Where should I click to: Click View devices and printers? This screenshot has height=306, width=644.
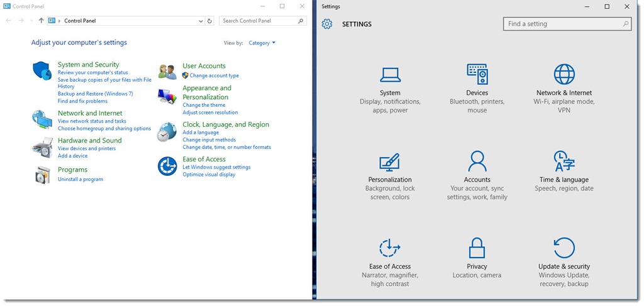[x=87, y=148]
